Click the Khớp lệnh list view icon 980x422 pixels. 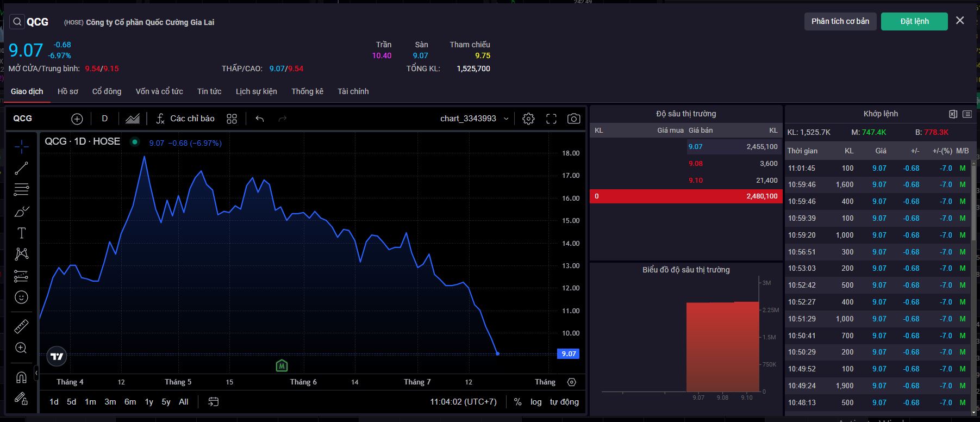[967, 114]
